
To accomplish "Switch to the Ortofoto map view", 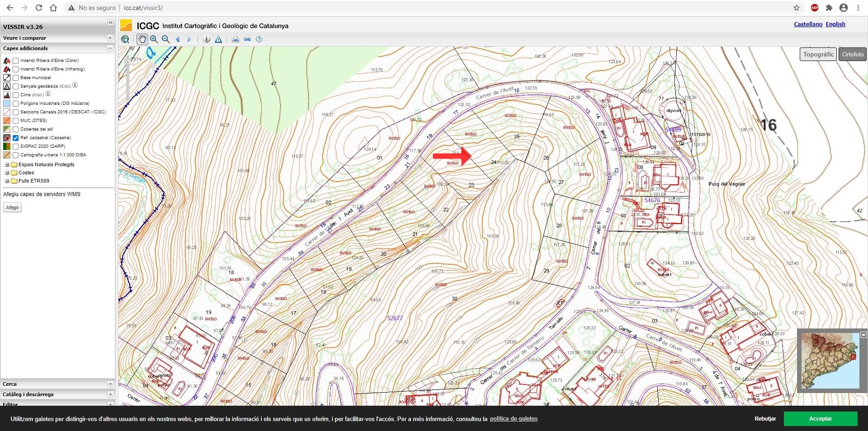I will [853, 54].
